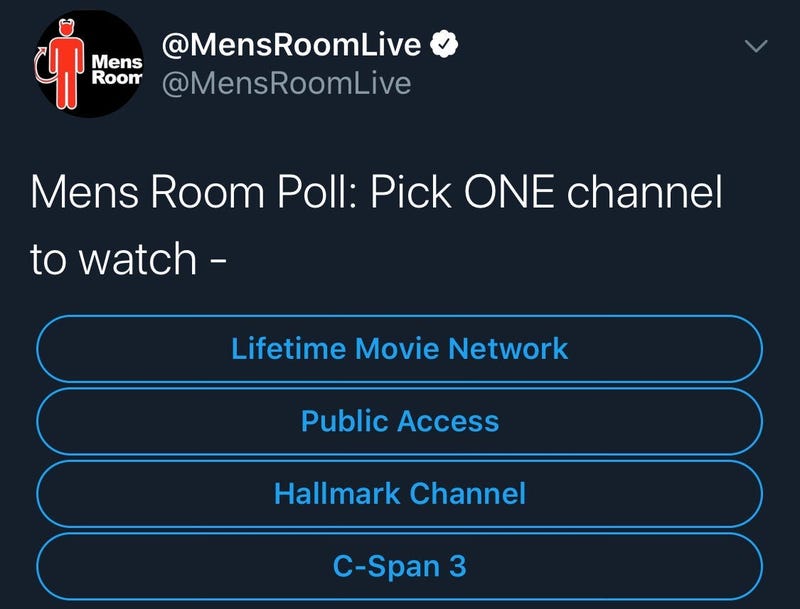Click the verified checkmark badge
The height and width of the screenshot is (609, 800).
444,44
